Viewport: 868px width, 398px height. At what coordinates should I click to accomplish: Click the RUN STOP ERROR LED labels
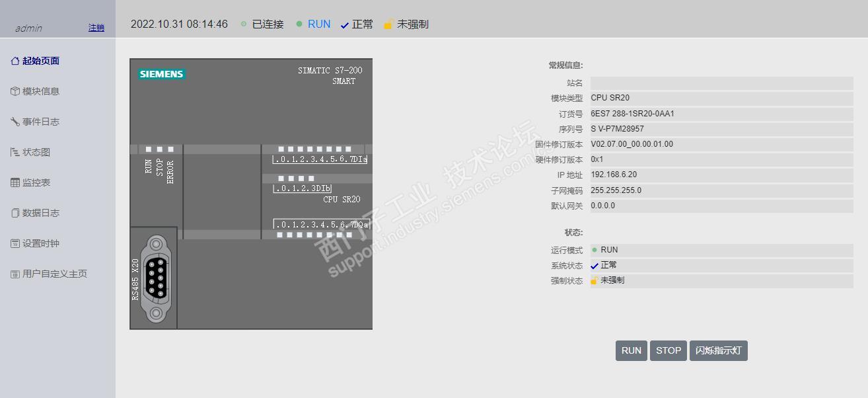coord(159,172)
